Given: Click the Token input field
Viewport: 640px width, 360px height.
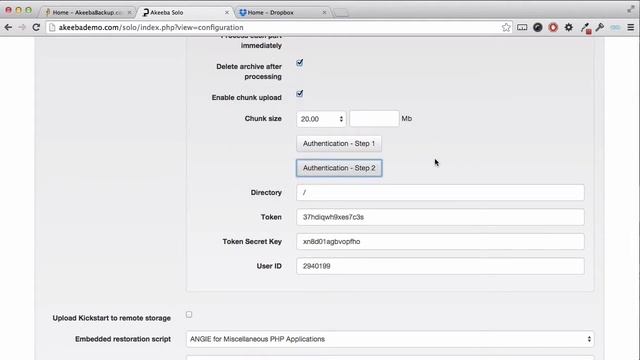Looking at the screenshot, I should (440, 217).
